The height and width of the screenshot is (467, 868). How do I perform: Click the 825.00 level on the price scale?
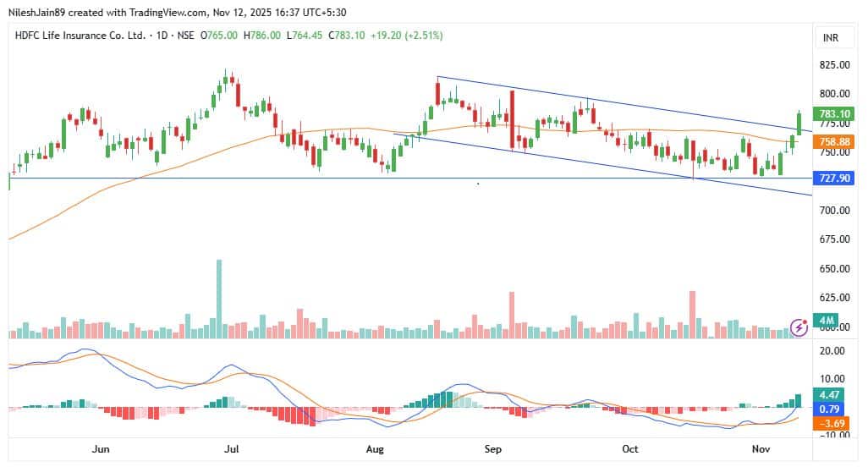[835, 64]
